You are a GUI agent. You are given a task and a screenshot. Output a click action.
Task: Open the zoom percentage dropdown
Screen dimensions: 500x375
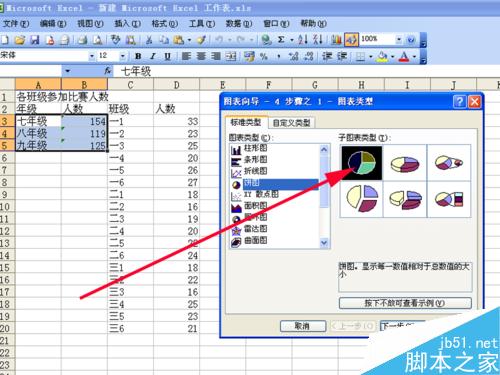point(399,40)
